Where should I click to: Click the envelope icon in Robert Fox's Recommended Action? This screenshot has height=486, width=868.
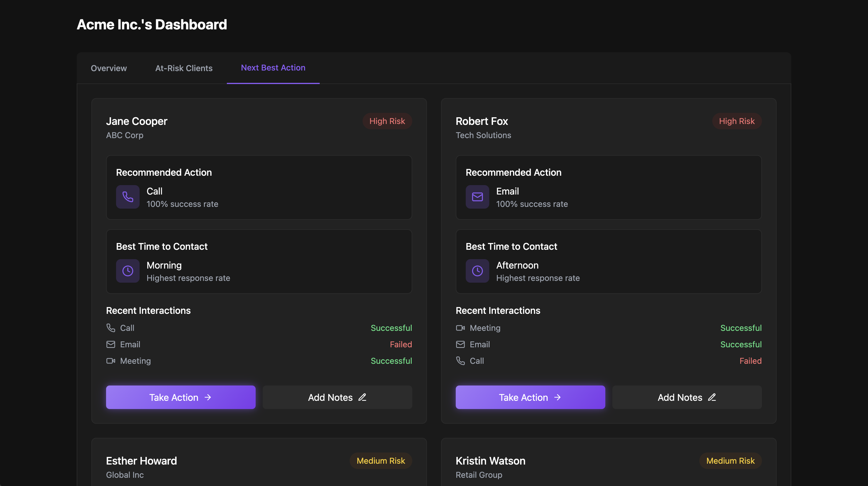coord(477,197)
